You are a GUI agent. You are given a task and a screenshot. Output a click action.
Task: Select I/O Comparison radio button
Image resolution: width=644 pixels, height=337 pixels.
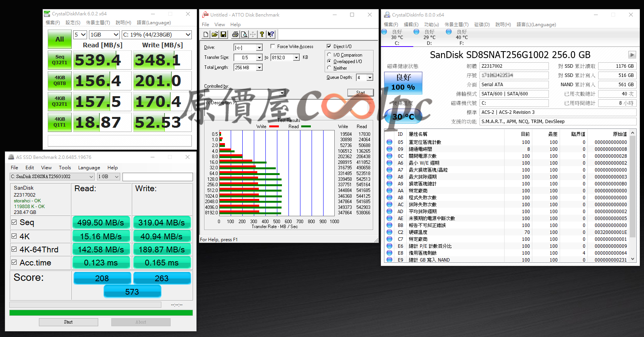tap(329, 55)
